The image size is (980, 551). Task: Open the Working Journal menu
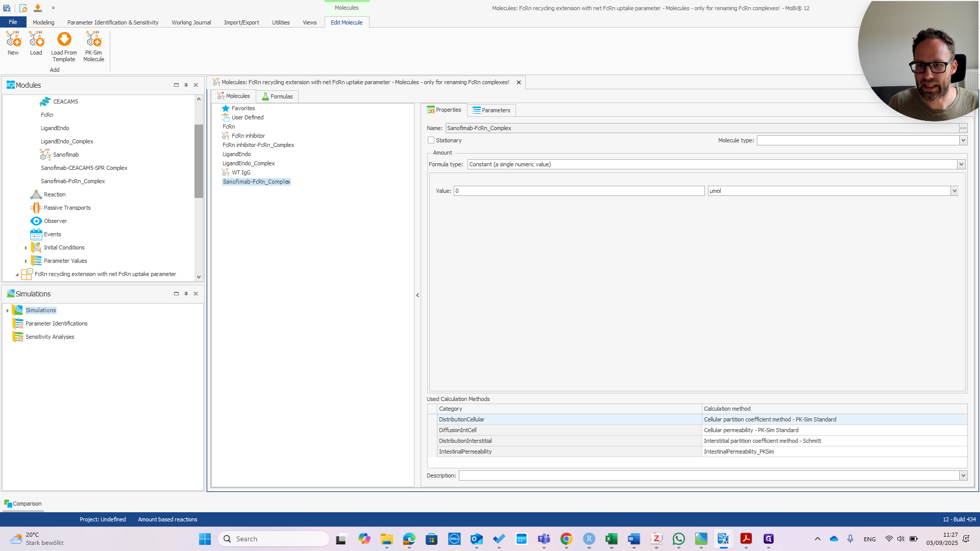(x=191, y=22)
